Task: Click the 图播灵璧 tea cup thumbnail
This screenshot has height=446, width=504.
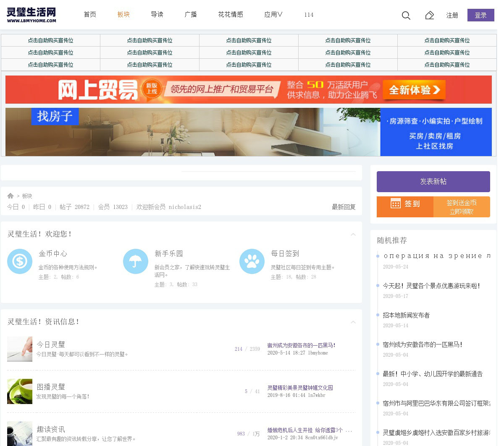Action: pyautogui.click(x=20, y=391)
